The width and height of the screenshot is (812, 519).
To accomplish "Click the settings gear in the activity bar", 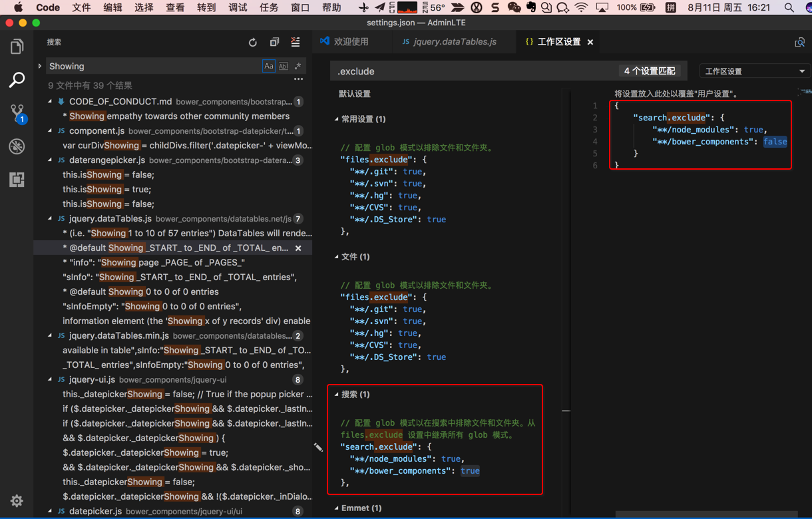I will pos(17,500).
